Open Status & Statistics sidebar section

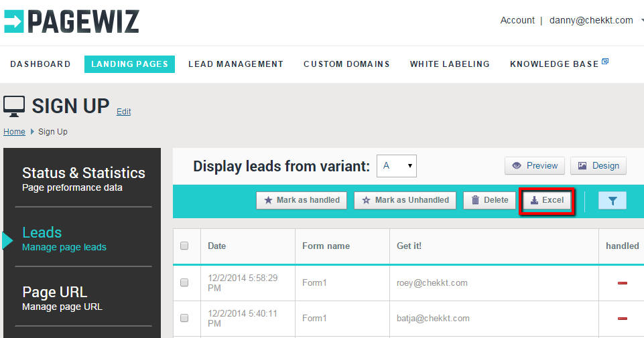coord(83,179)
